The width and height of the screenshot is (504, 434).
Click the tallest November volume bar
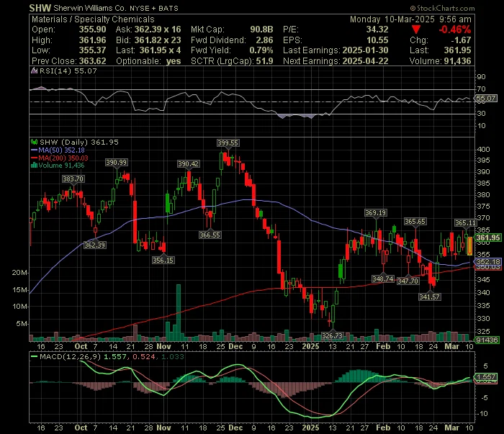[179, 312]
